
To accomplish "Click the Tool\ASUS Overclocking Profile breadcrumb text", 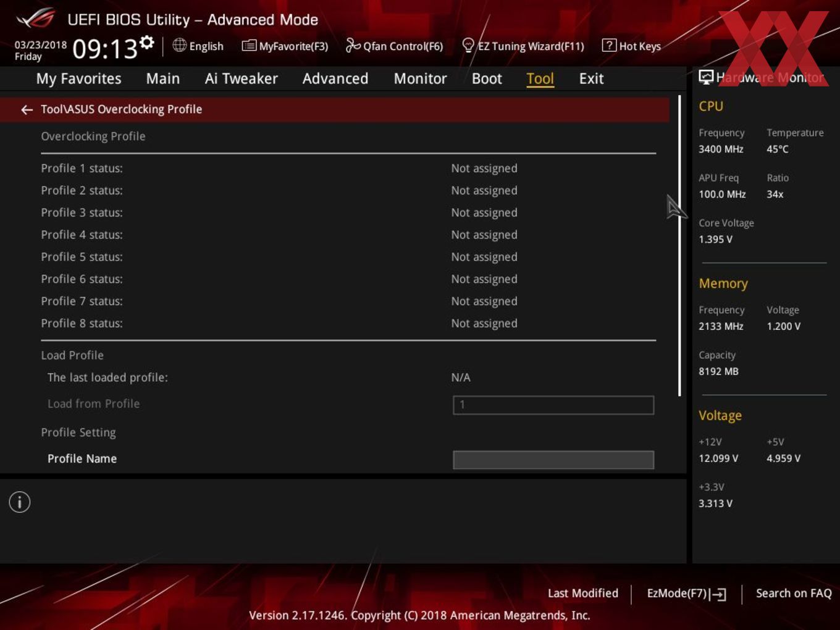I will click(x=121, y=109).
